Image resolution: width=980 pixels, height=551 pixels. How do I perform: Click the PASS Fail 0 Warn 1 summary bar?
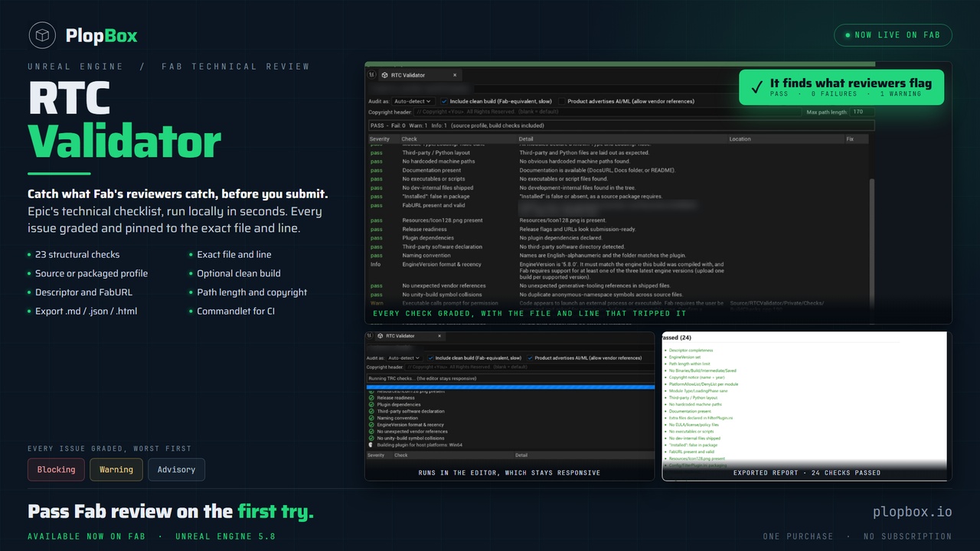tap(620, 126)
